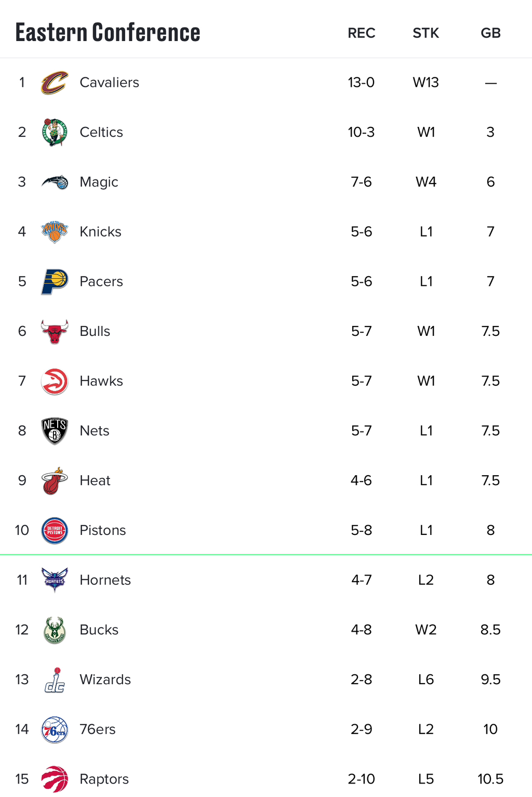Open the Raptors team name link
This screenshot has width=532, height=797.
click(x=104, y=779)
